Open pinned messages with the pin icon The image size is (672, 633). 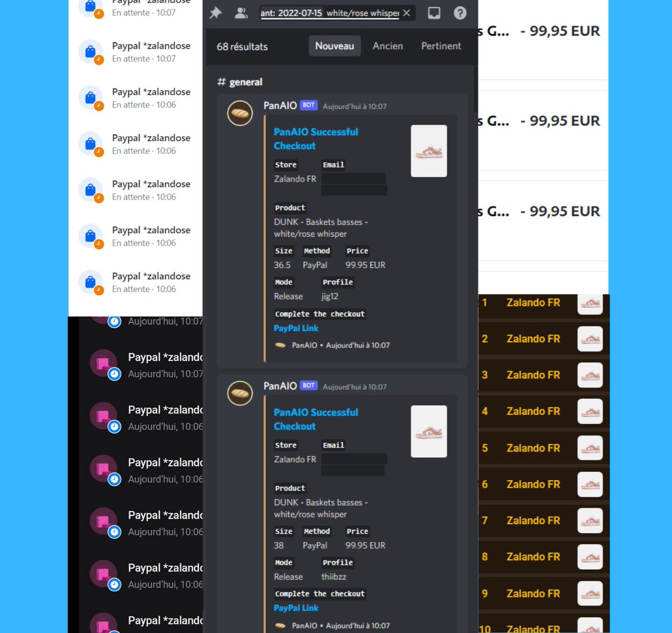(x=216, y=13)
